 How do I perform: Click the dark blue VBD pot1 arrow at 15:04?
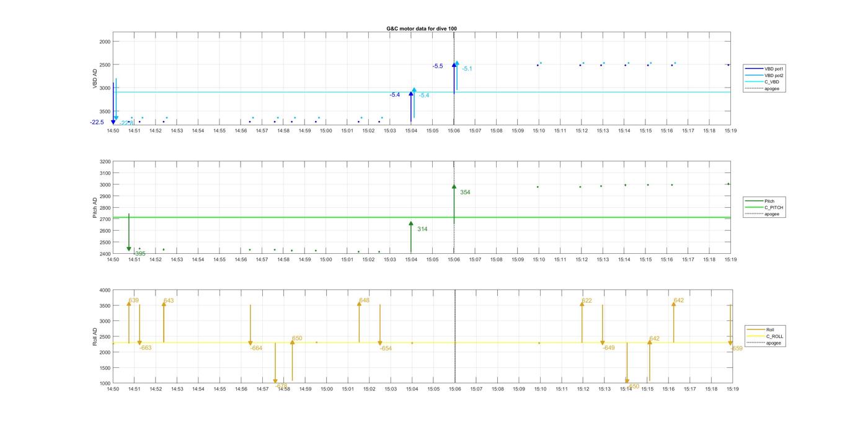click(411, 107)
